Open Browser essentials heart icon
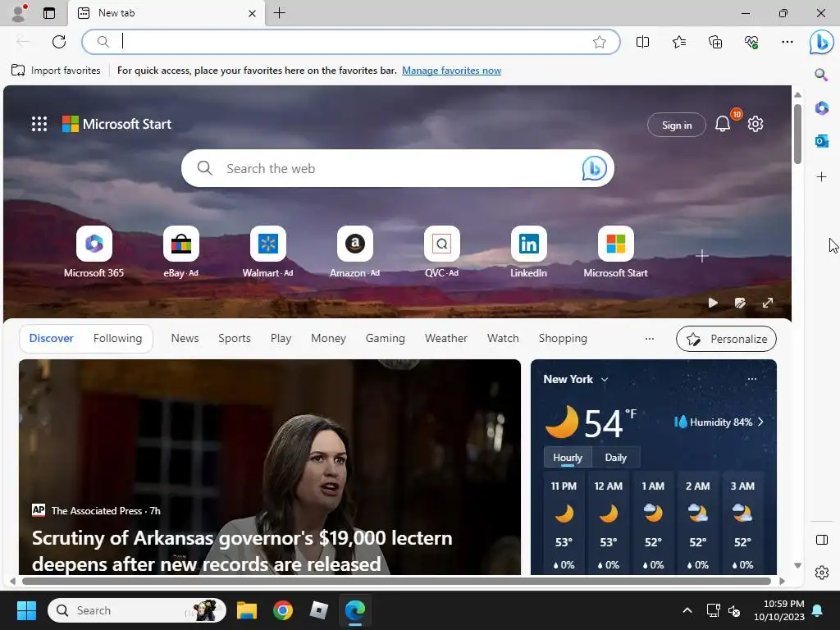Screen dimensions: 840x630 [751, 42]
